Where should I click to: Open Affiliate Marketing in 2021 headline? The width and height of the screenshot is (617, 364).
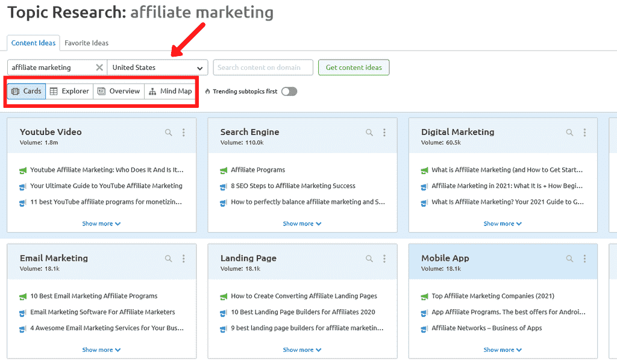pyautogui.click(x=507, y=186)
